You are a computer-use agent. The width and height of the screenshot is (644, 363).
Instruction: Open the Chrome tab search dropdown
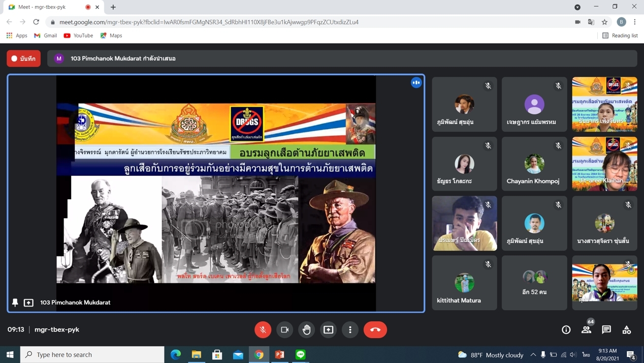coord(577,7)
